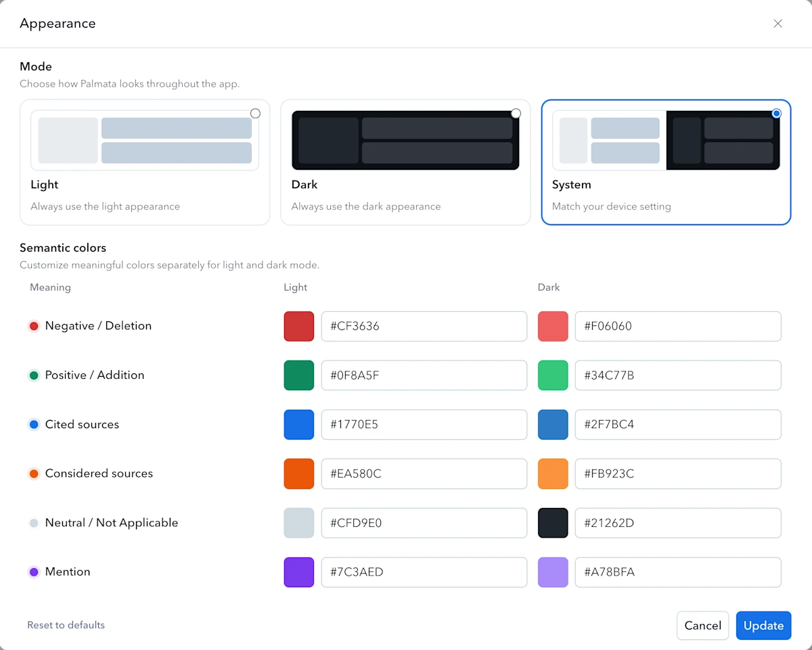Open the Positive / Addition dark color swatch
This screenshot has width=812, height=650.
click(x=553, y=375)
